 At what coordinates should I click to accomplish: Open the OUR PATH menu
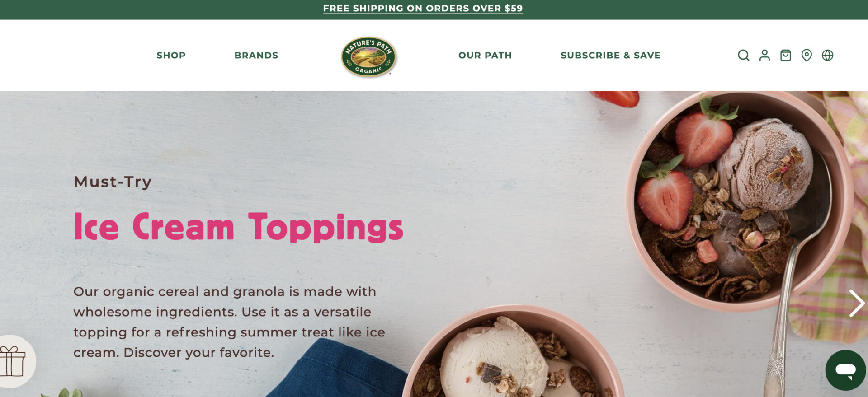(x=485, y=55)
